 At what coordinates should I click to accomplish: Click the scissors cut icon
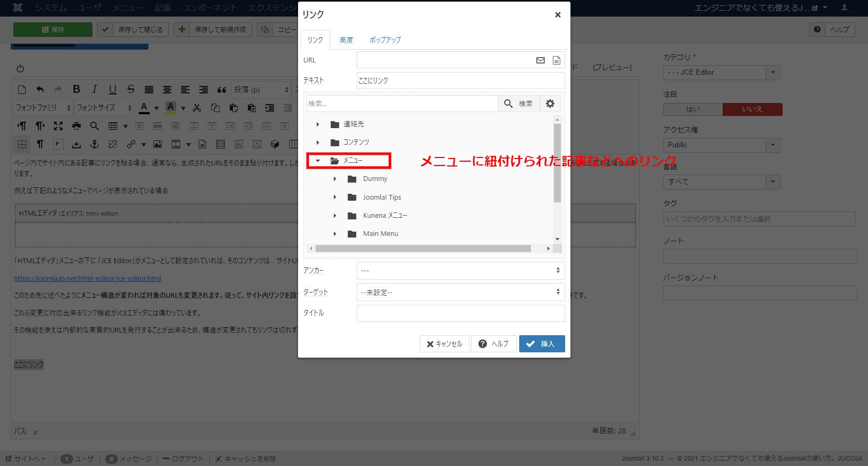tap(197, 108)
